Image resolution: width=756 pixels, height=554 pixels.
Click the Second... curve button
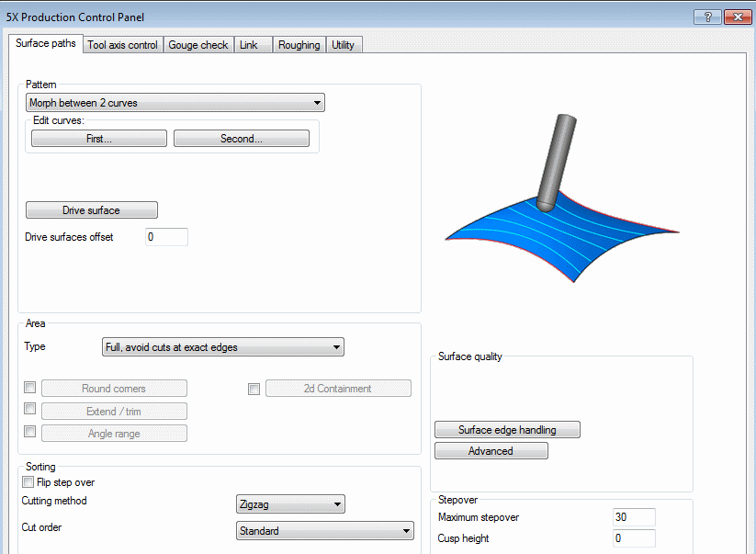coord(241,139)
